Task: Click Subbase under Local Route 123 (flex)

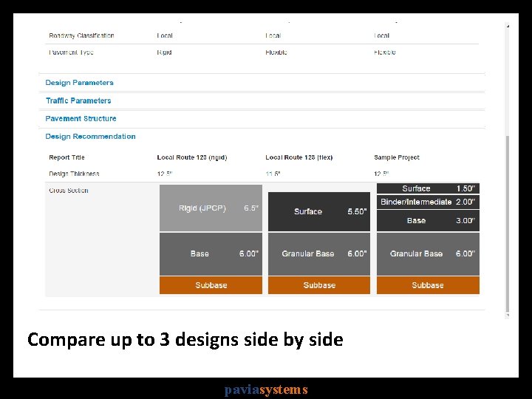Action: click(319, 285)
